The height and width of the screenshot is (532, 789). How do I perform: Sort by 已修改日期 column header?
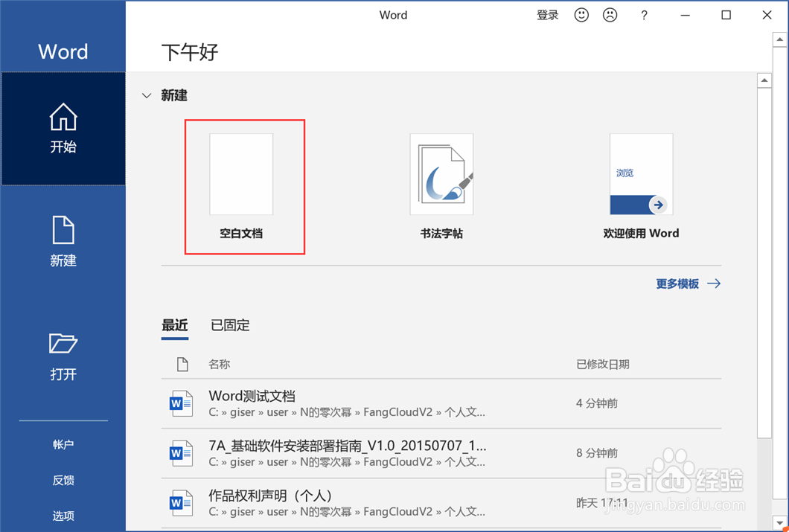click(603, 364)
